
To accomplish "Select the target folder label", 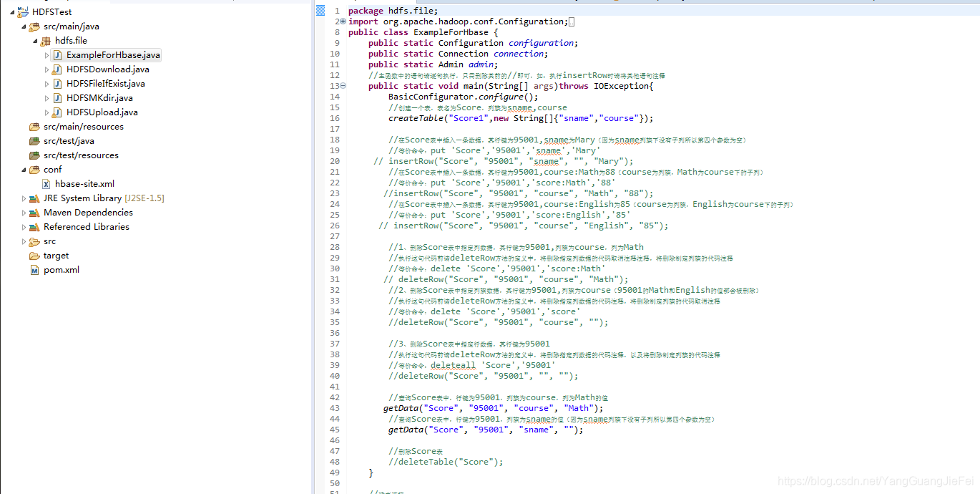I will 57,256.
